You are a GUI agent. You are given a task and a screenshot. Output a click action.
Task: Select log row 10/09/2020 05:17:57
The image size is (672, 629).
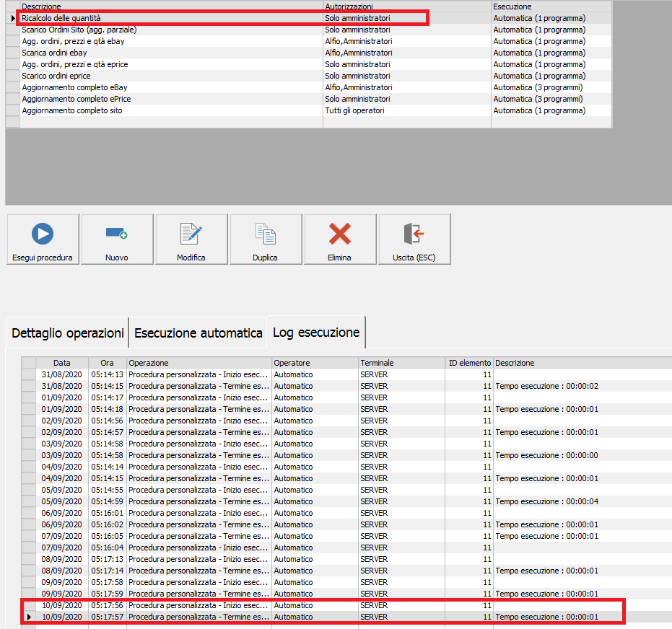tap(347, 617)
